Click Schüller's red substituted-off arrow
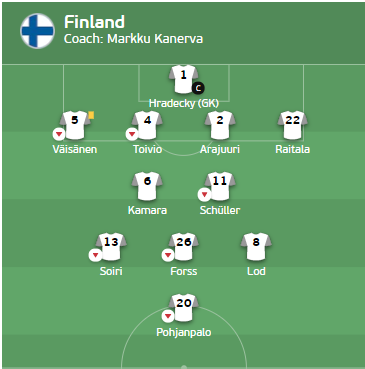 pos(204,195)
